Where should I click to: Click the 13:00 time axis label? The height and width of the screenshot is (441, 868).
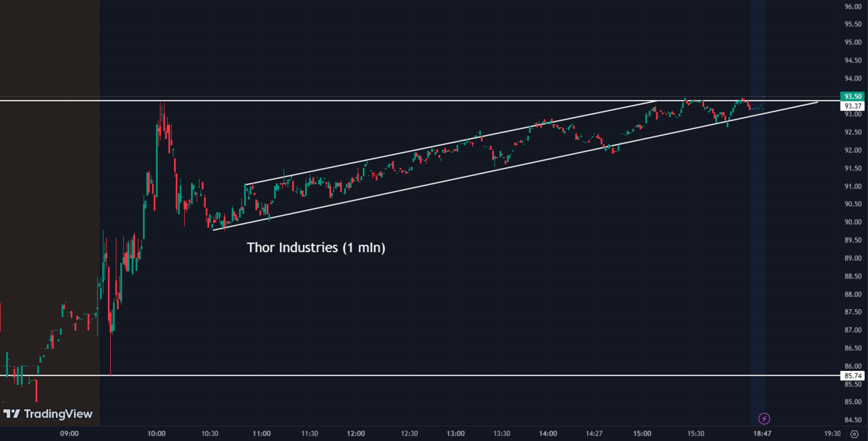(455, 434)
